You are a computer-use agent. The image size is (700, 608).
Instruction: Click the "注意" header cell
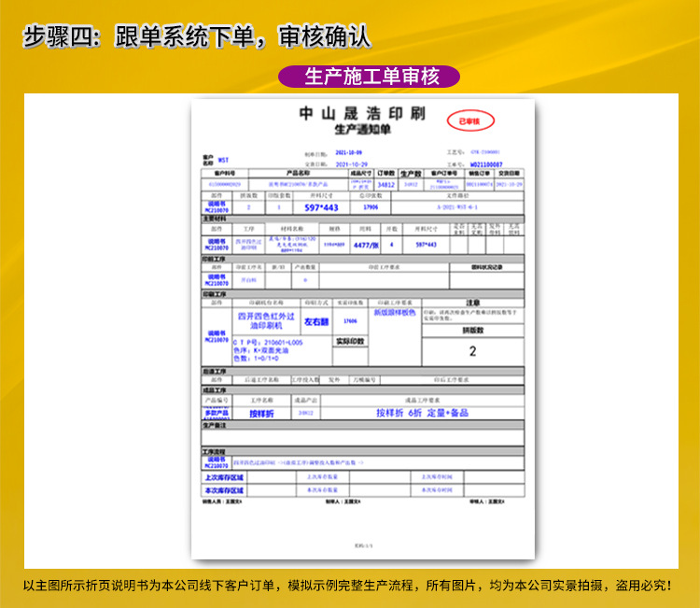coord(473,303)
